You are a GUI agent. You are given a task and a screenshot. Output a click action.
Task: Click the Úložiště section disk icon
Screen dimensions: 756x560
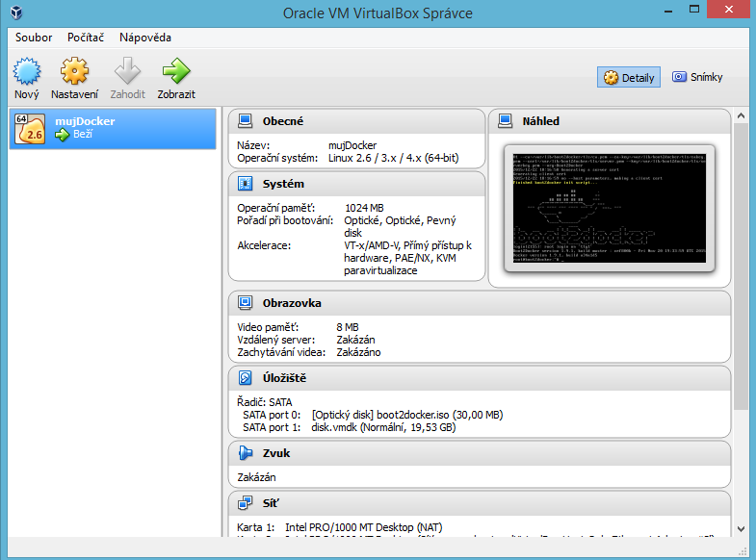[x=245, y=378]
